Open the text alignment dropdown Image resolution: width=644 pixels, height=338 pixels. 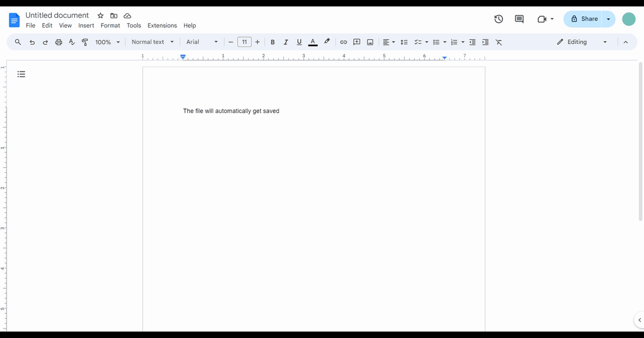(x=389, y=42)
